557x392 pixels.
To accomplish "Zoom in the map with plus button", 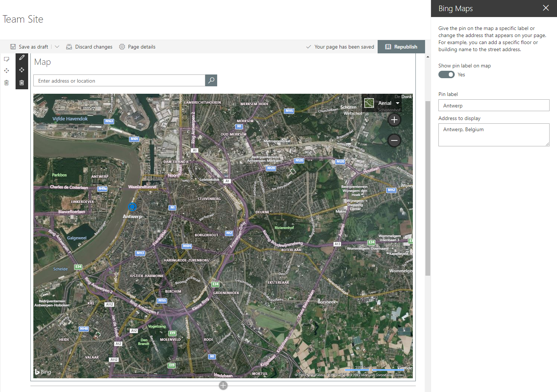I will (x=394, y=120).
